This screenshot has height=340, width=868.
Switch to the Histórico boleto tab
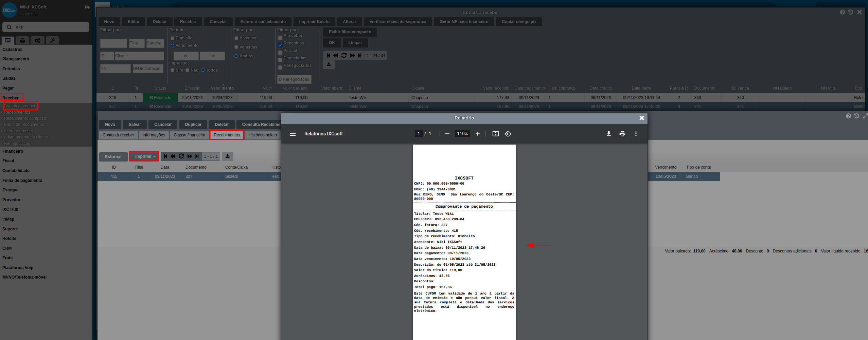262,135
